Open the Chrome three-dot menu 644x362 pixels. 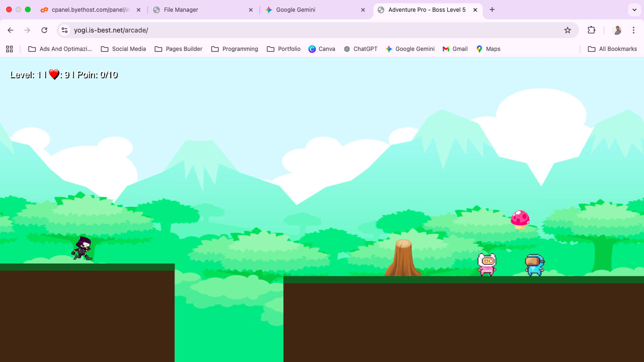[x=634, y=30]
